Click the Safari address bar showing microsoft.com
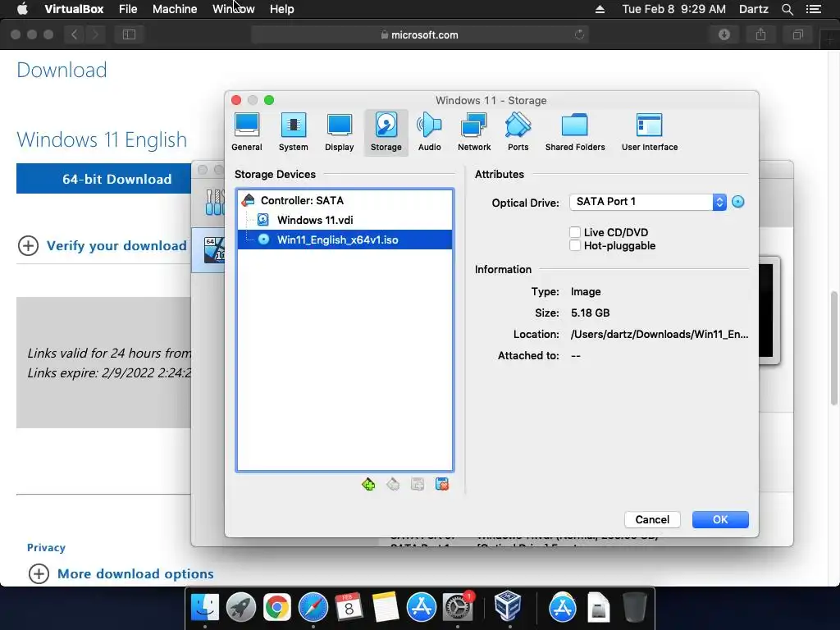840x630 pixels. (x=420, y=34)
